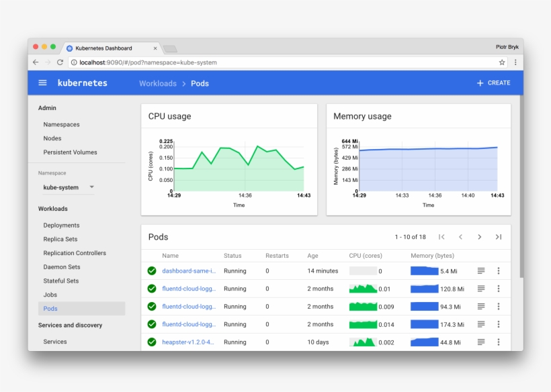Click the Memory (bytes) column header
This screenshot has height=392, width=551.
pyautogui.click(x=432, y=256)
